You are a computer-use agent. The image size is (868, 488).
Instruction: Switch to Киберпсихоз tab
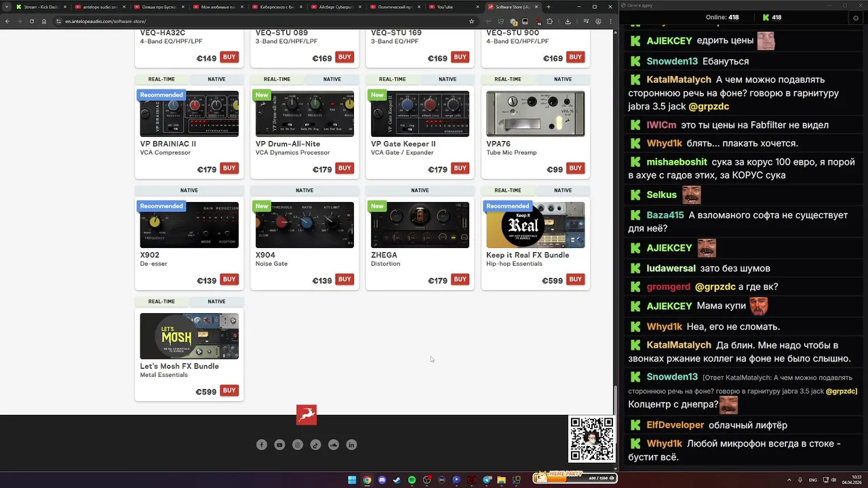(x=277, y=7)
